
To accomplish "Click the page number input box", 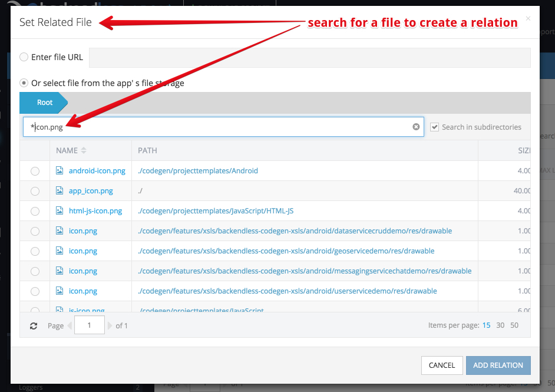I will tap(89, 325).
